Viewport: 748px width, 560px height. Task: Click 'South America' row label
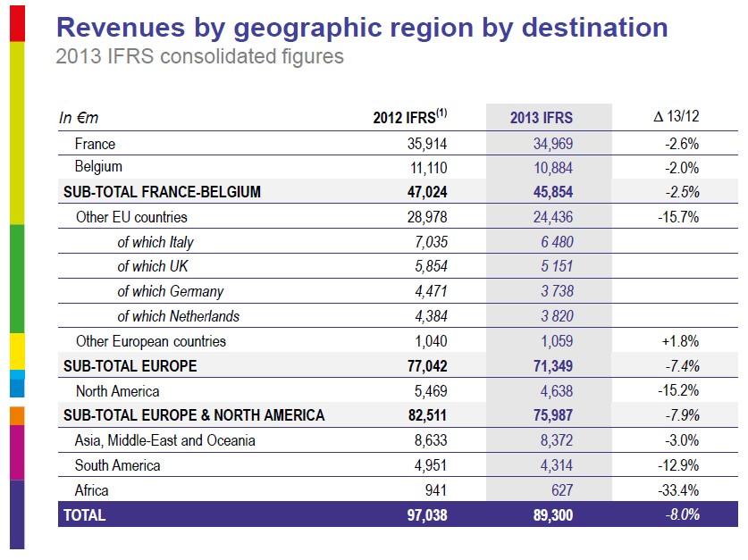pos(117,465)
